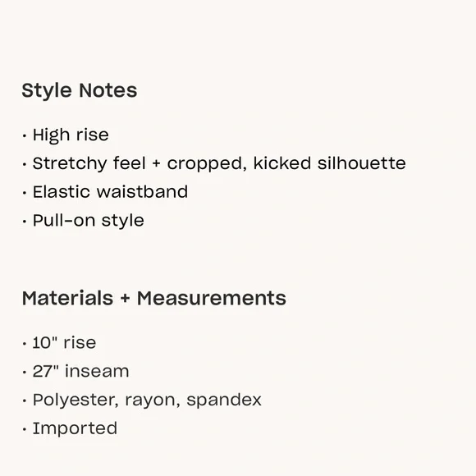The height and width of the screenshot is (476, 476).
Task: Click the bullet dot before Imported
Action: click(25, 429)
